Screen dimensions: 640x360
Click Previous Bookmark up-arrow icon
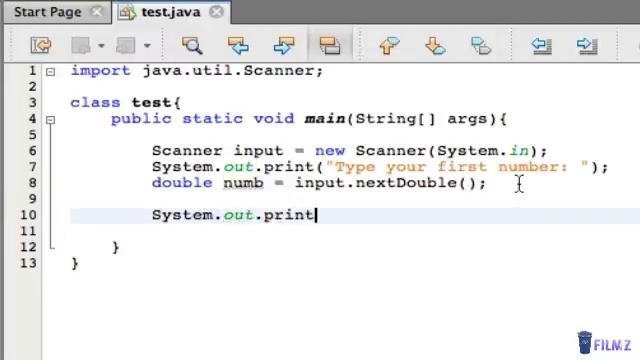click(x=389, y=45)
